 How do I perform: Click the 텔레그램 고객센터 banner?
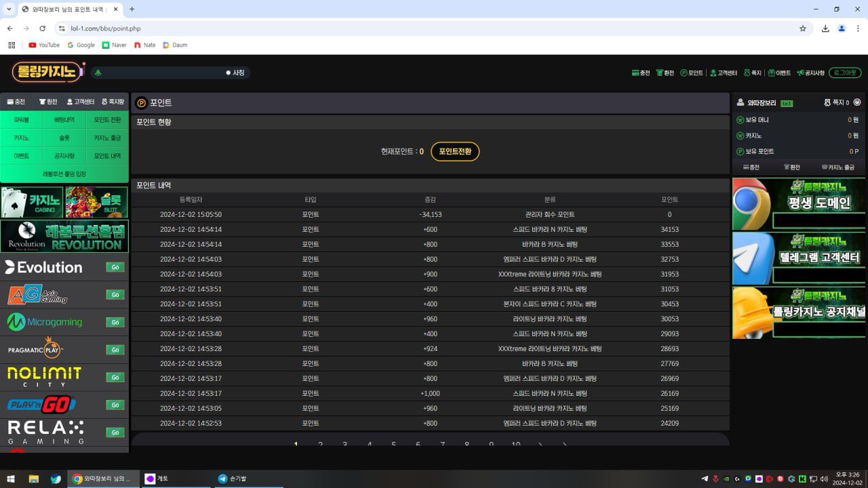799,258
